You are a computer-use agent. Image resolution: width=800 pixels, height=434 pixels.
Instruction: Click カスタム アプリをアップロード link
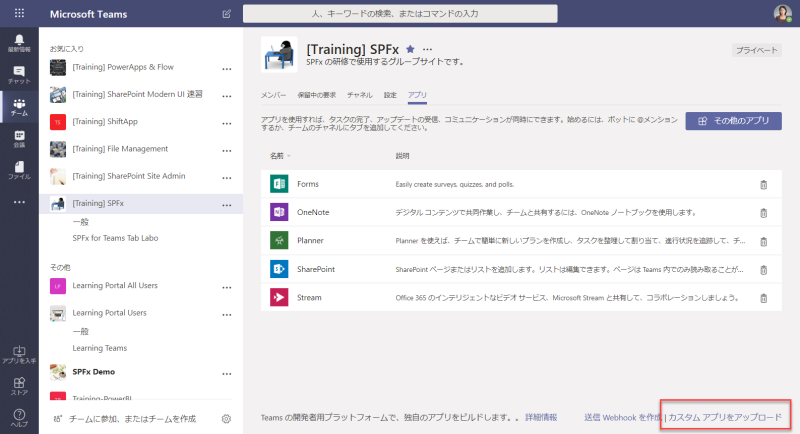[x=725, y=417]
